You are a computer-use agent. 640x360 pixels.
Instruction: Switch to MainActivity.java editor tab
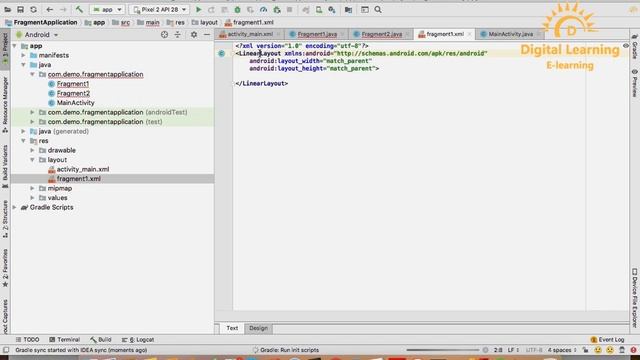click(510, 34)
